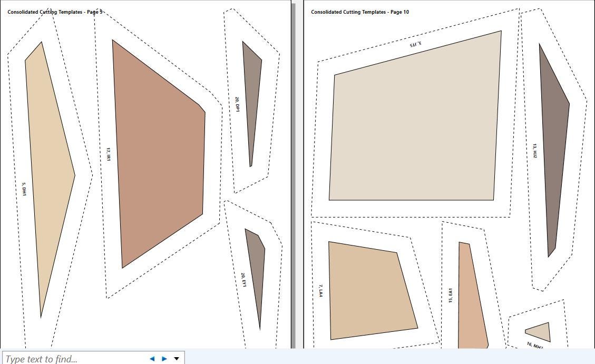Click the find-previous blue left arrow

coord(152,359)
